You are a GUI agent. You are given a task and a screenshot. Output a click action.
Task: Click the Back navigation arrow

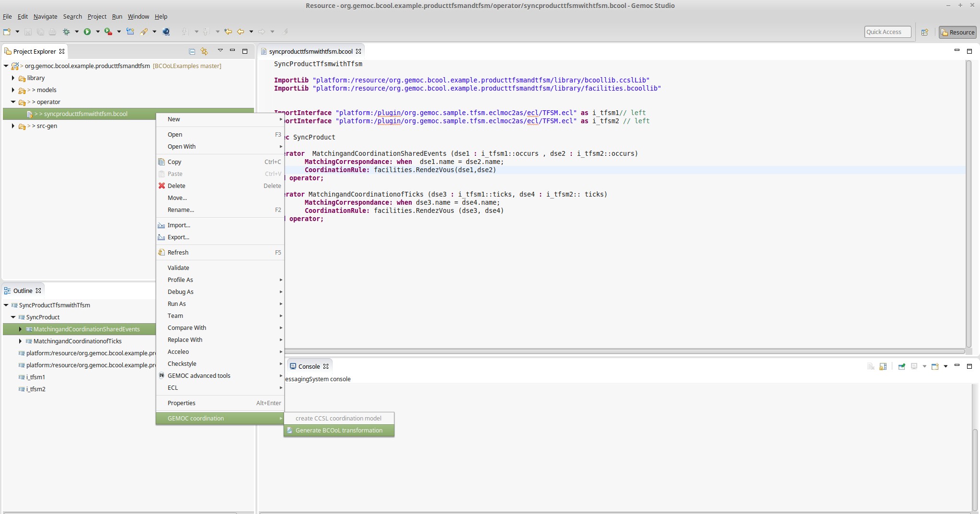[x=241, y=32]
